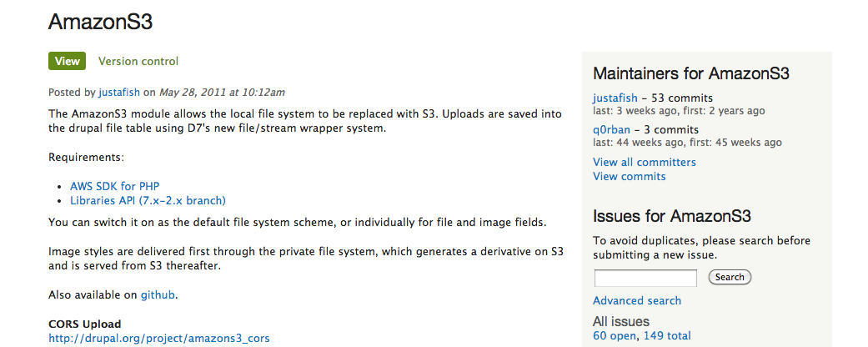Viewport: 868px width, 347px height.
Task: Click View commits link
Action: (630, 177)
